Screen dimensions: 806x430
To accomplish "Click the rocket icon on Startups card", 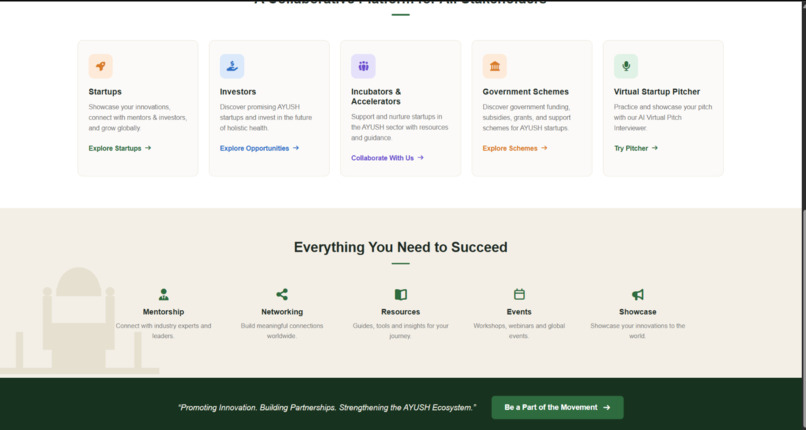I will coord(101,66).
